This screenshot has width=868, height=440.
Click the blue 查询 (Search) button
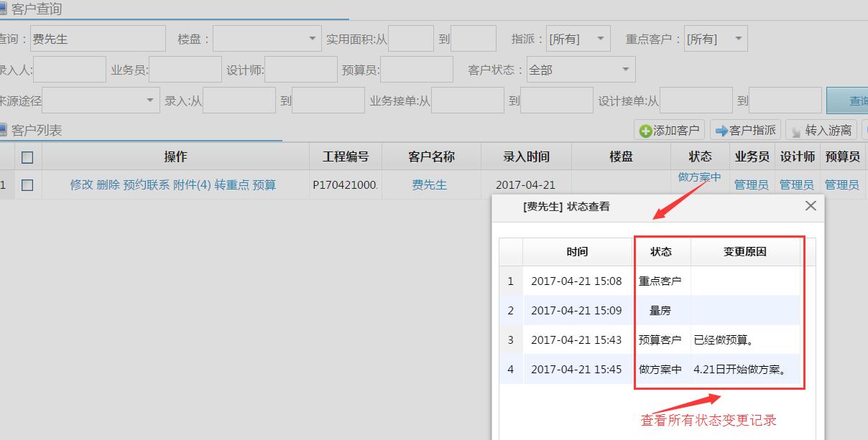pyautogui.click(x=857, y=100)
